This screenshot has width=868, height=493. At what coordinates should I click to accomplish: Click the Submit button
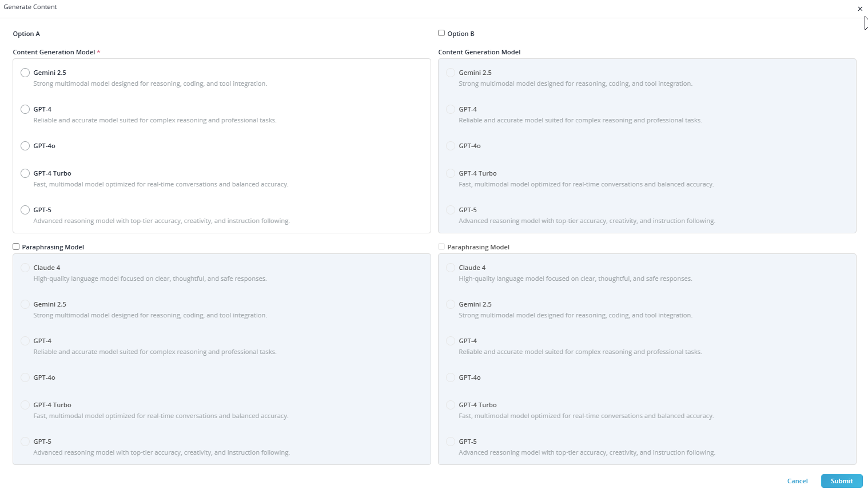[841, 481]
